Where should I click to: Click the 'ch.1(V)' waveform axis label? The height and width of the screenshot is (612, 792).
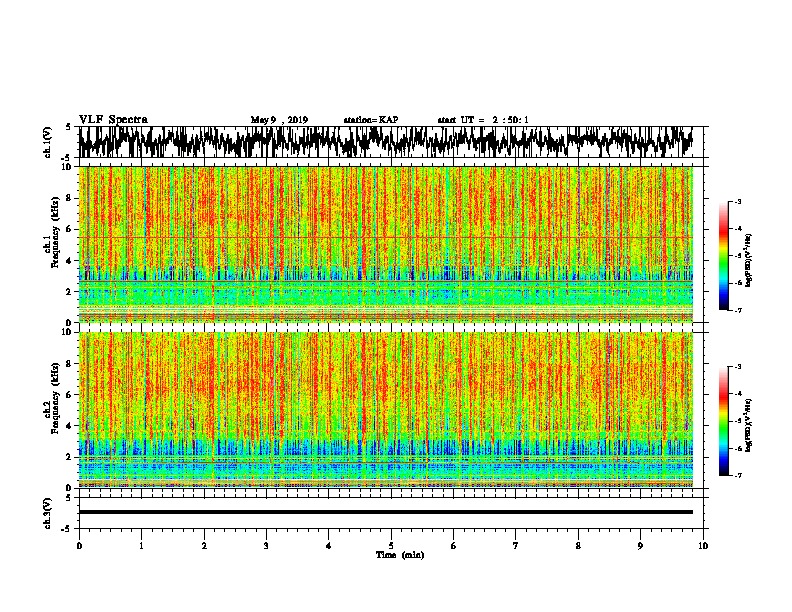tap(48, 142)
